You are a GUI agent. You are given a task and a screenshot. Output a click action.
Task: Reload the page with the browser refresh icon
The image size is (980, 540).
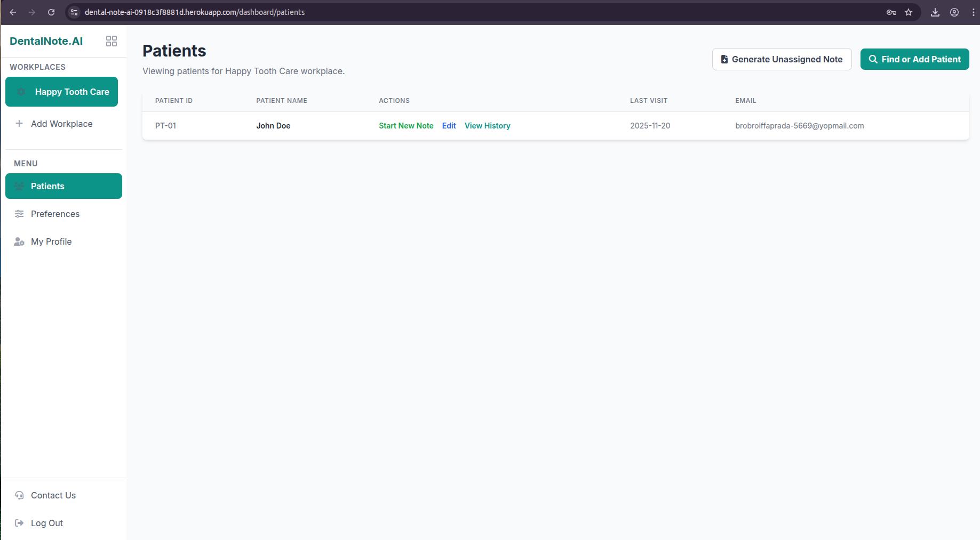(x=51, y=12)
